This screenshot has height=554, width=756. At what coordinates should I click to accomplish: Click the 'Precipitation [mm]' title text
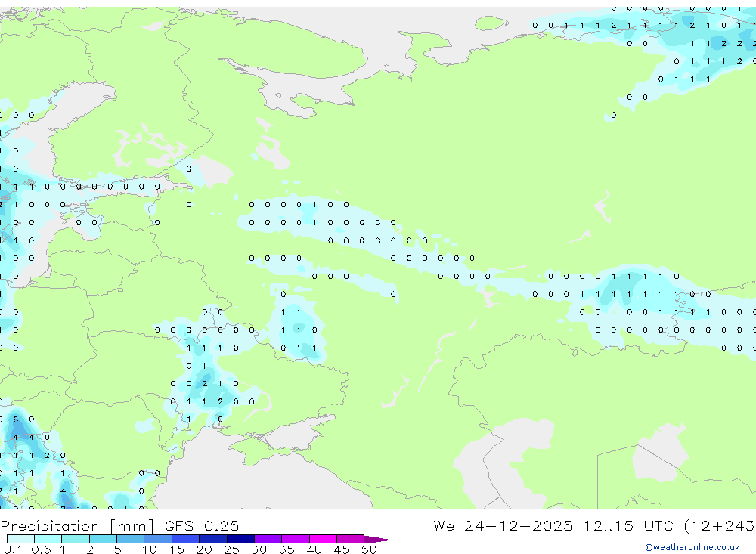coord(77,526)
